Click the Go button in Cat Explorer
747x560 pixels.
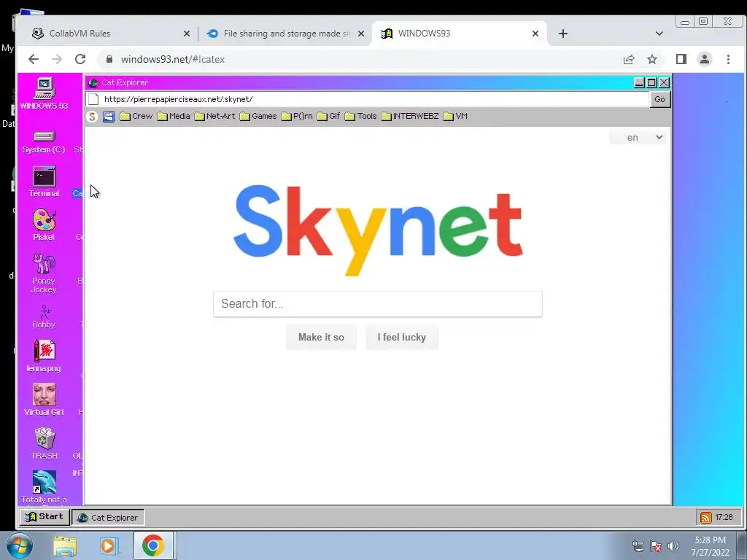pyautogui.click(x=659, y=99)
